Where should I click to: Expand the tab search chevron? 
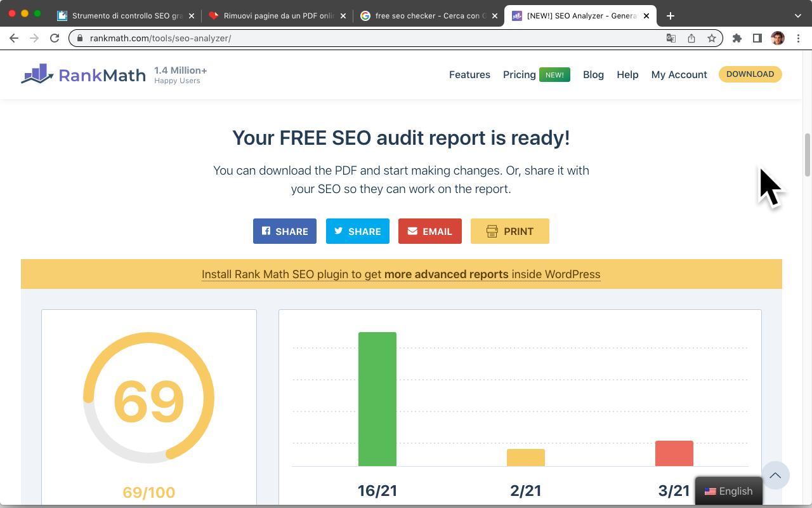798,16
